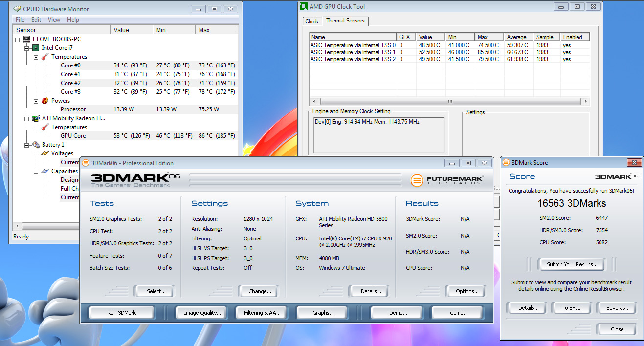
Task: Click Run 3DMark button
Action: (x=121, y=313)
